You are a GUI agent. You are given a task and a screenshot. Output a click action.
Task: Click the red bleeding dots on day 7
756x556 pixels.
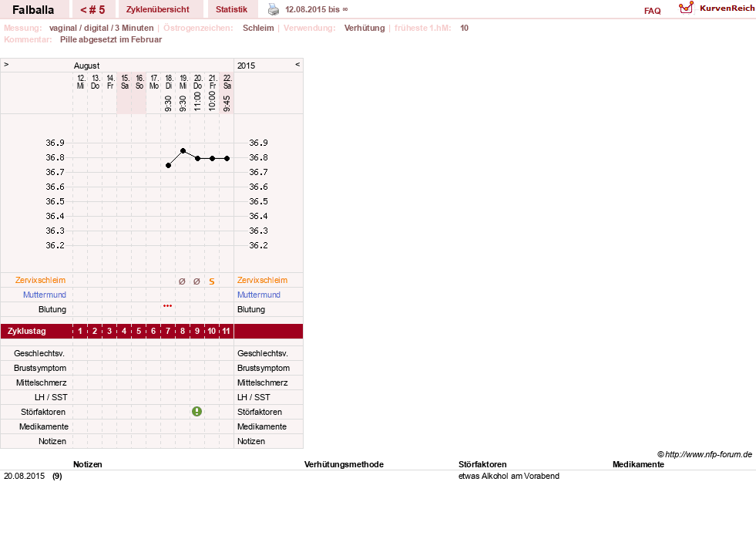[167, 306]
